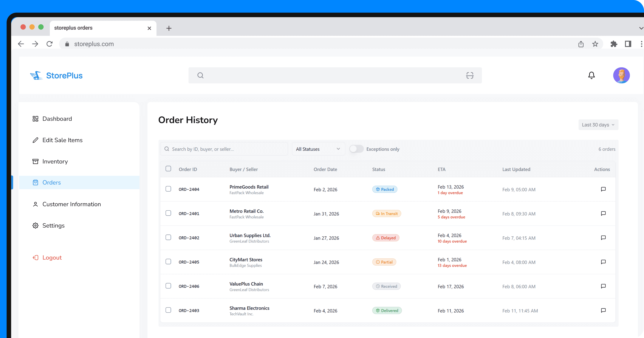Select the checkbox for ORD-2402
This screenshot has width=644, height=338.
(168, 237)
